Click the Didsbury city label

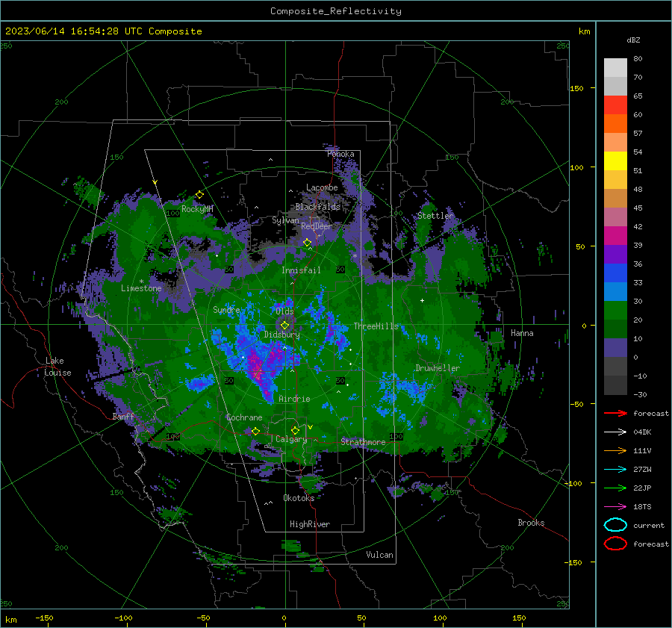pyautogui.click(x=281, y=335)
